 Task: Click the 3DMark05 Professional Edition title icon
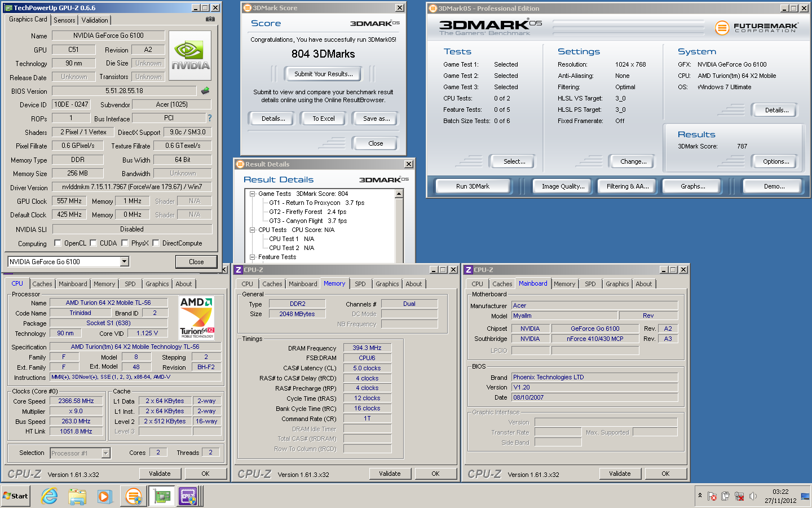coord(433,8)
